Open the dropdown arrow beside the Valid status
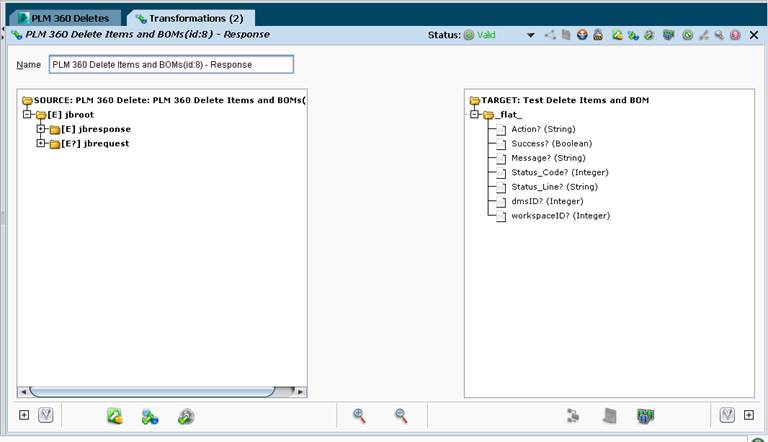 [x=530, y=35]
